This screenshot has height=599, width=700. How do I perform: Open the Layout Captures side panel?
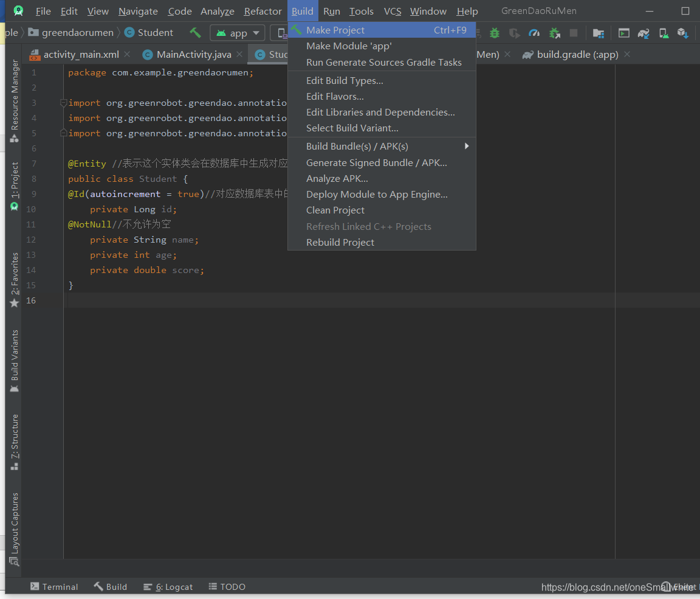[x=15, y=529]
